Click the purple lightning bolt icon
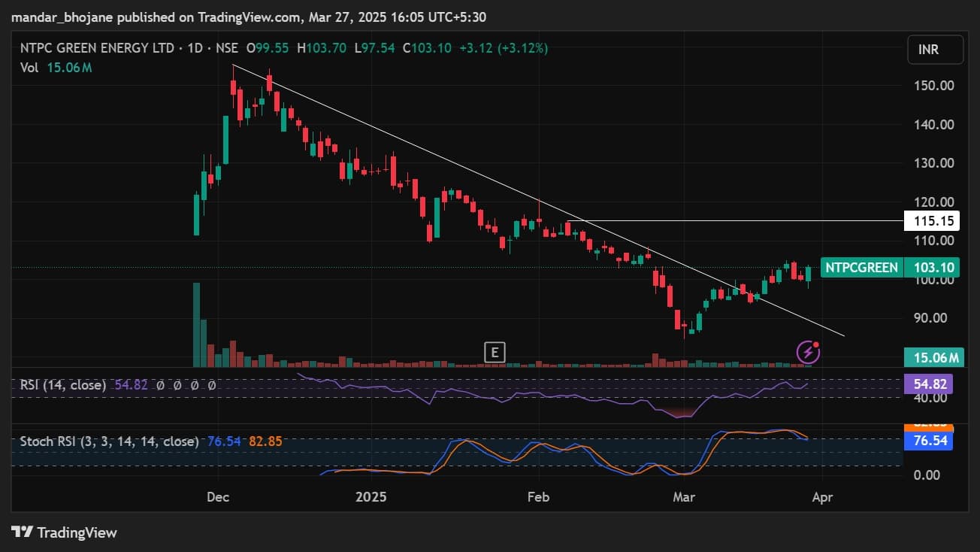This screenshot has height=552, width=980. click(x=807, y=351)
